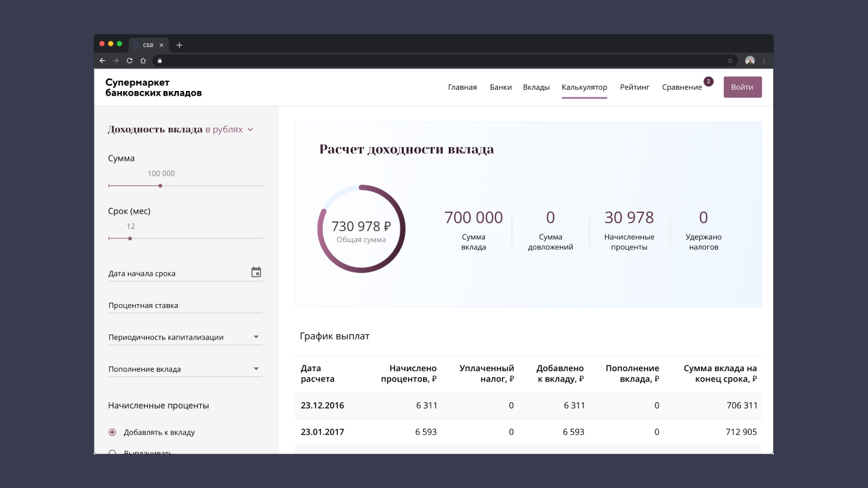
Task: Select the Выплачивать radio option
Action: click(112, 452)
